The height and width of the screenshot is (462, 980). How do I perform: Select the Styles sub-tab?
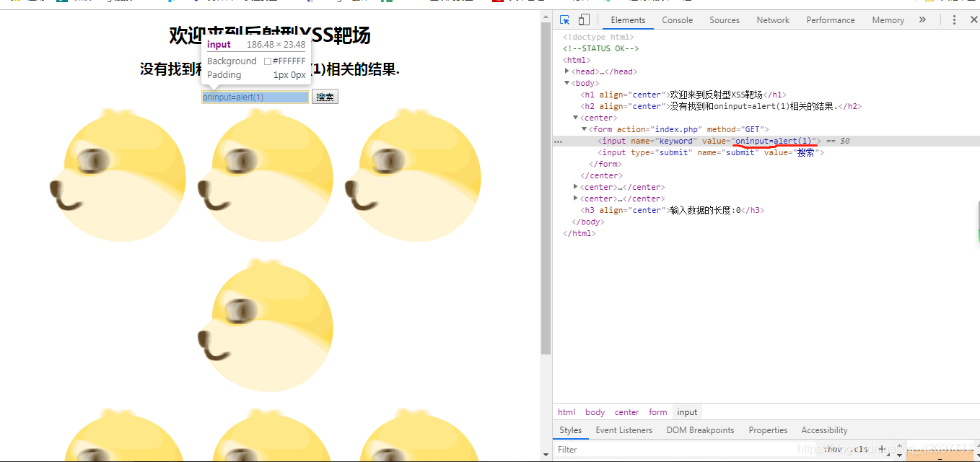[570, 430]
